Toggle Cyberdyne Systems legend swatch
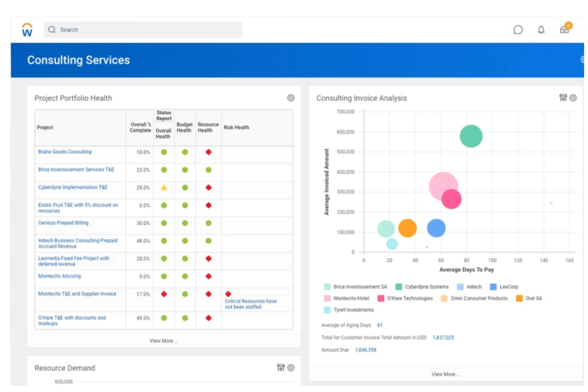 [398, 287]
